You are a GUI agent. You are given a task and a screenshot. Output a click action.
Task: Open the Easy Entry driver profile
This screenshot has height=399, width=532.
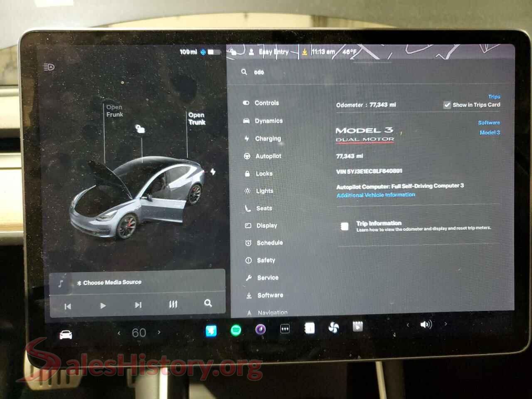269,52
